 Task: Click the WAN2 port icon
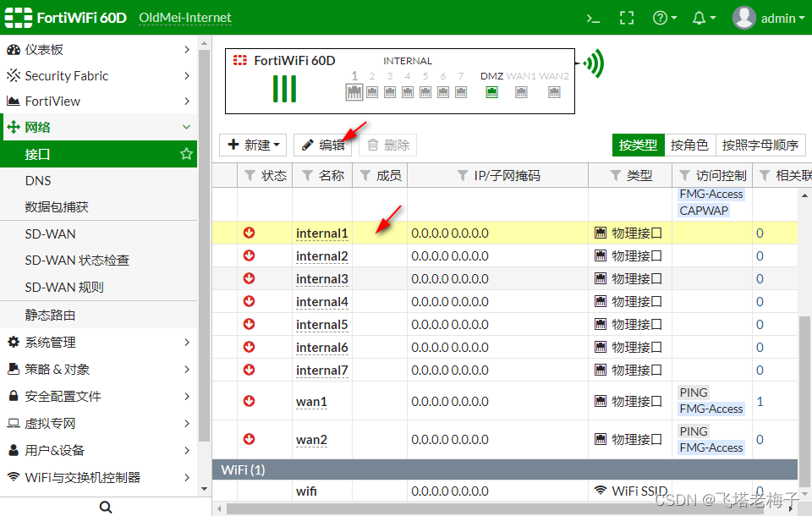(x=554, y=92)
